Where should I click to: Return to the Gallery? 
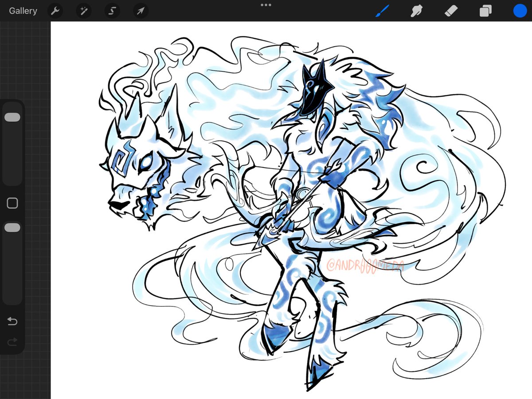23,11
